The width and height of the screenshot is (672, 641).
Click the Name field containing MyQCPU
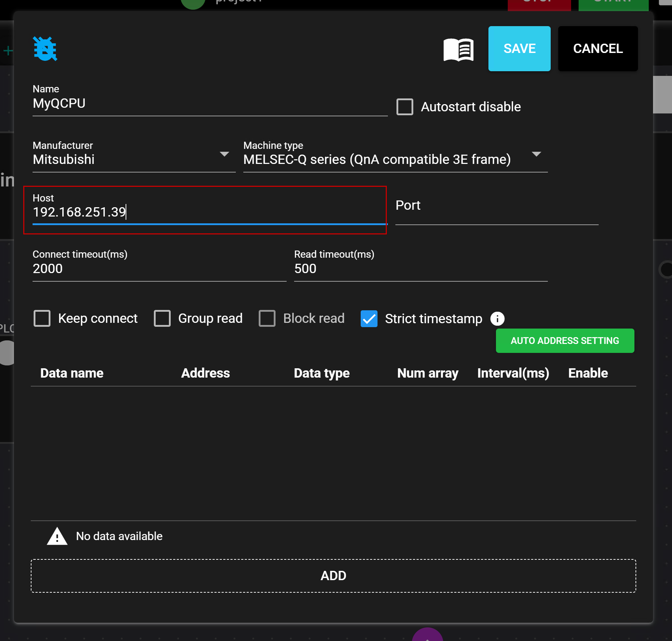click(210, 103)
